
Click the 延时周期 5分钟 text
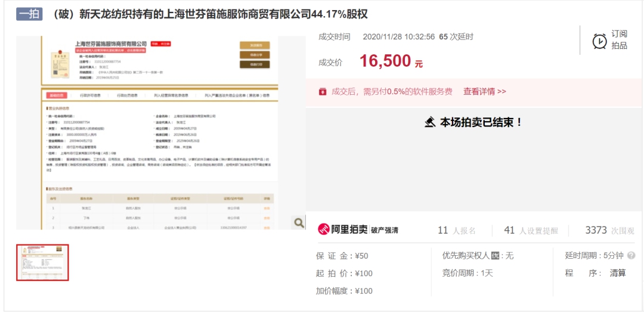coord(595,256)
